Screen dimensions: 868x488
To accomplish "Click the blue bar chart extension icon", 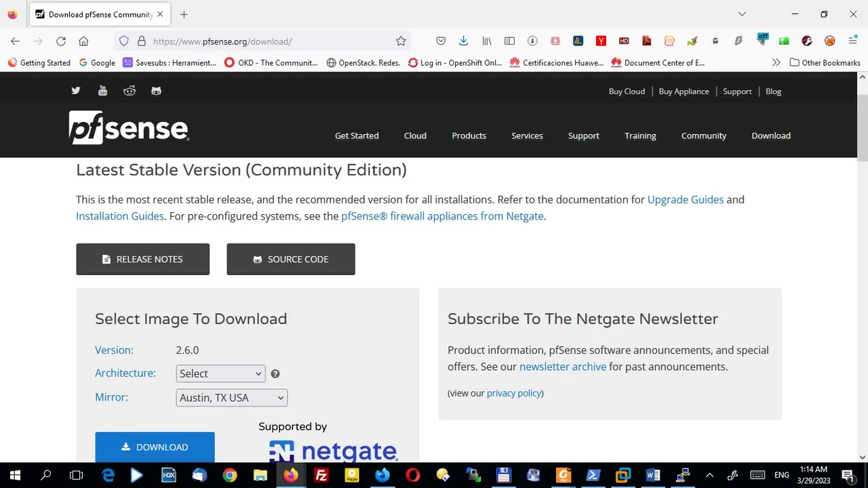I will [x=578, y=41].
